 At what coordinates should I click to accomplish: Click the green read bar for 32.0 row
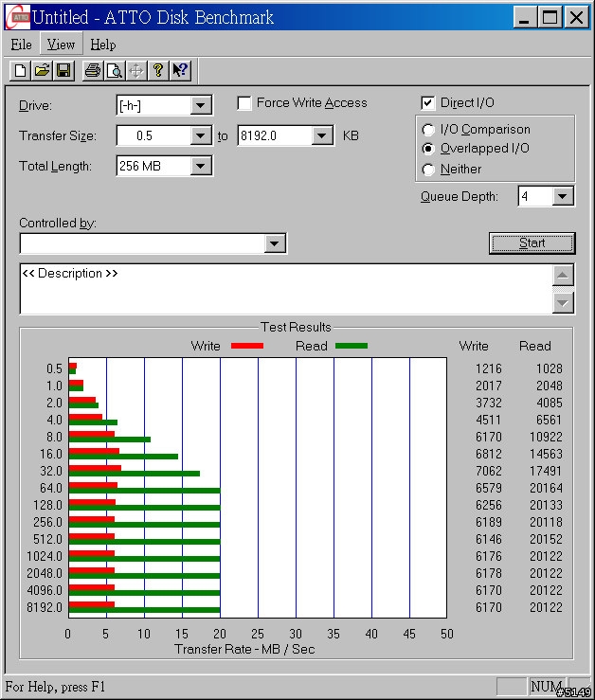(x=134, y=474)
